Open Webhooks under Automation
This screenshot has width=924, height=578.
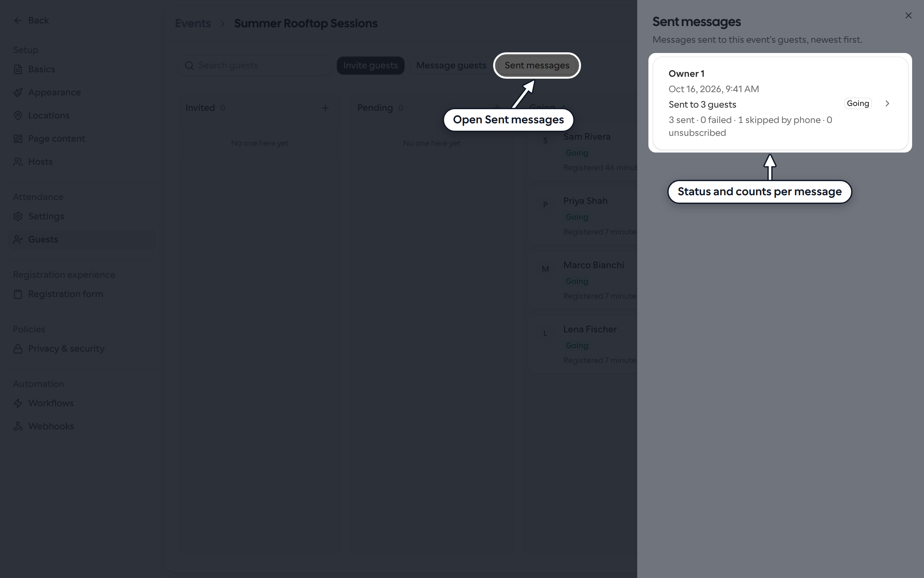82,426
